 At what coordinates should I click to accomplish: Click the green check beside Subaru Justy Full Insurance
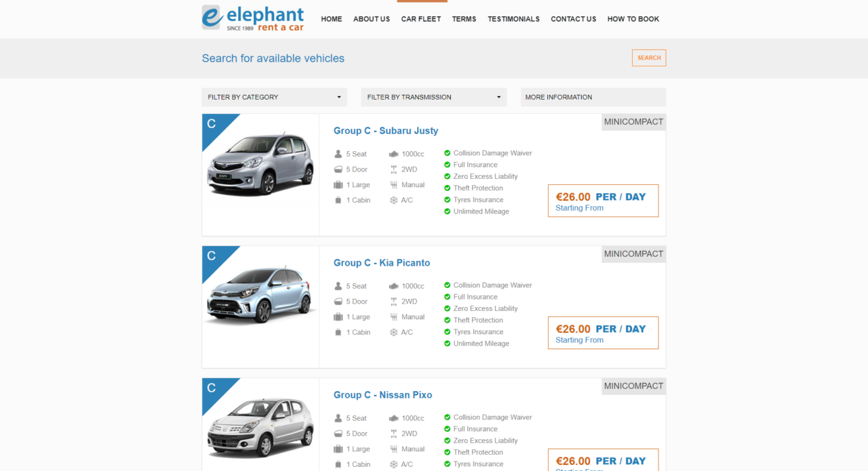click(448, 165)
